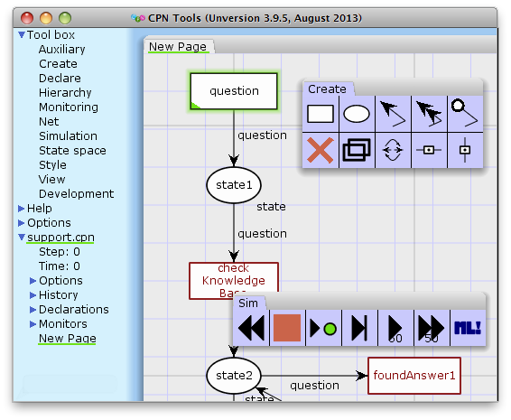Open the Simulation tool box entry
This screenshot has height=420, width=511.
click(x=68, y=136)
